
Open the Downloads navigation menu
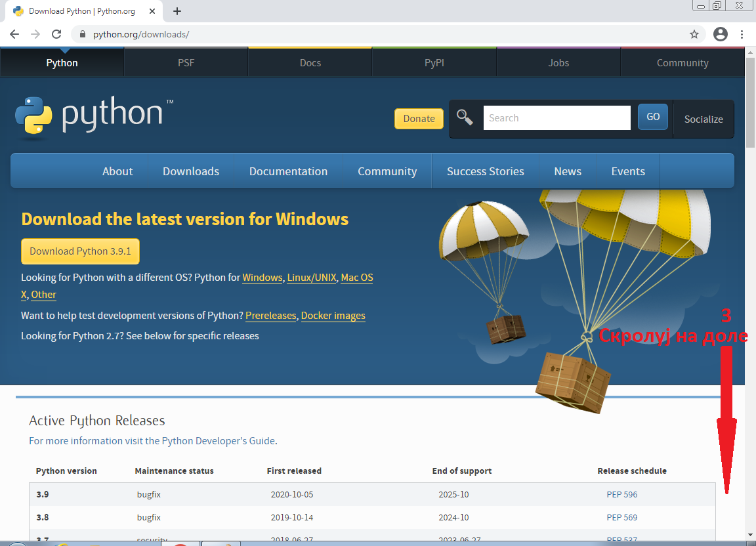tap(190, 171)
